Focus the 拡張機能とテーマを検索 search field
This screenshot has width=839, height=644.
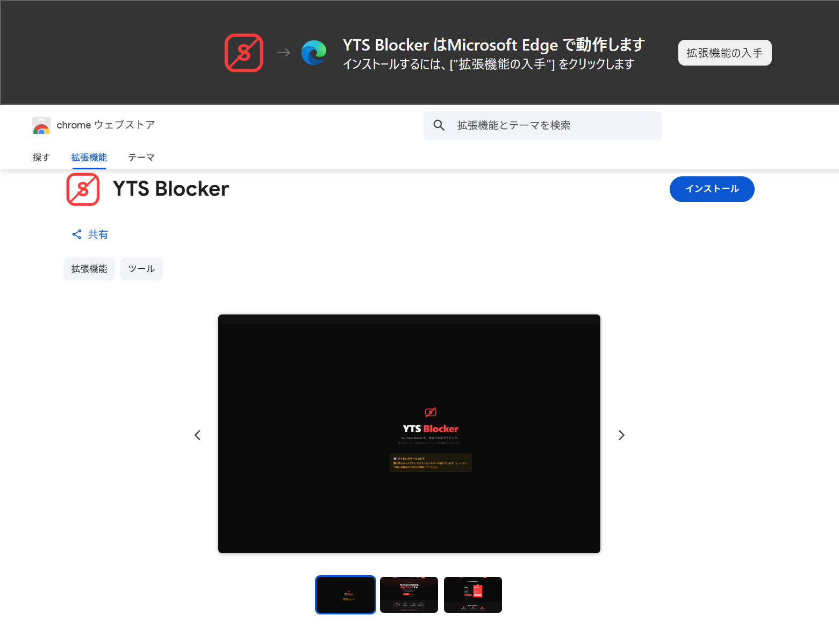[x=543, y=125]
